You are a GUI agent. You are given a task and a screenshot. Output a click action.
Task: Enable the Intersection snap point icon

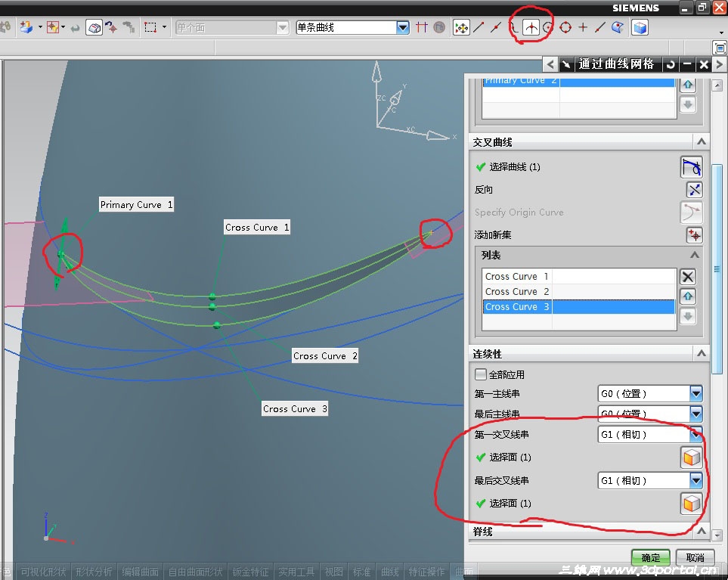pos(531,28)
